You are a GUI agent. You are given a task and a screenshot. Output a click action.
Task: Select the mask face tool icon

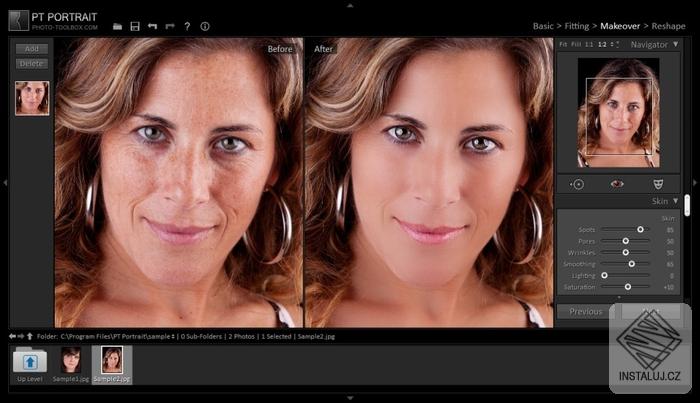click(x=658, y=184)
